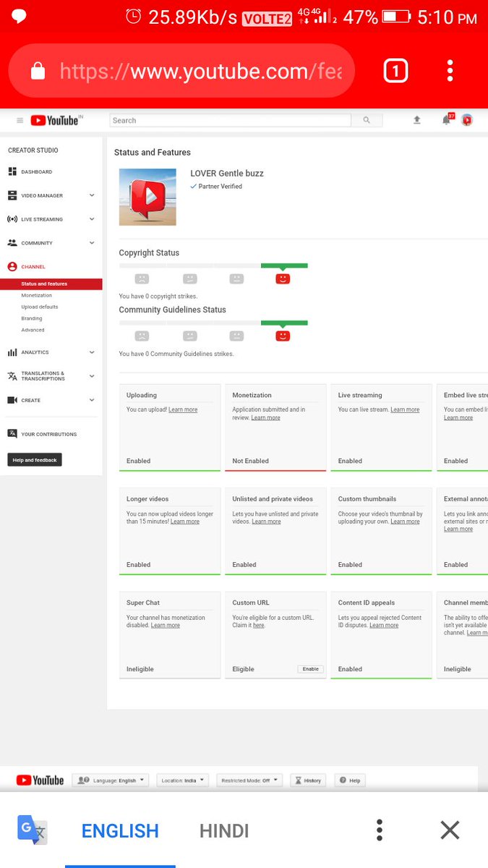Open the Restricted Mode: Off dropdown

click(249, 780)
